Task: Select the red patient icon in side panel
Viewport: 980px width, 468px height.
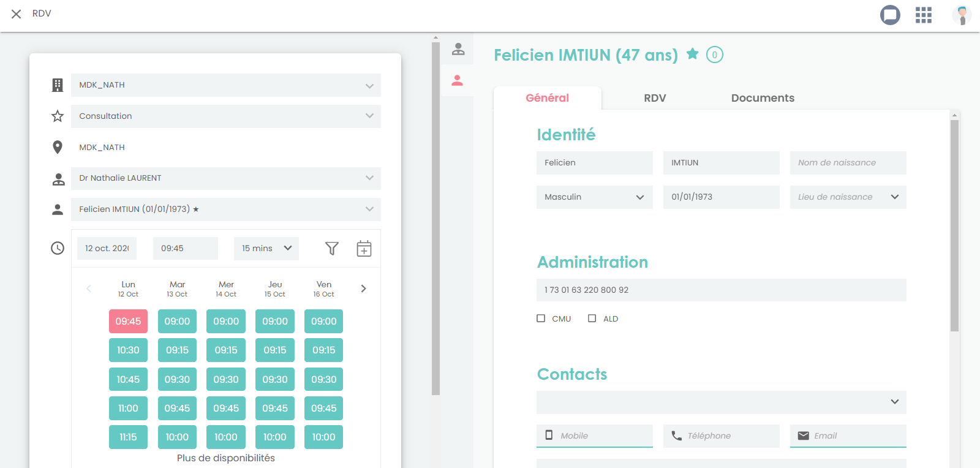Action: coord(457,80)
